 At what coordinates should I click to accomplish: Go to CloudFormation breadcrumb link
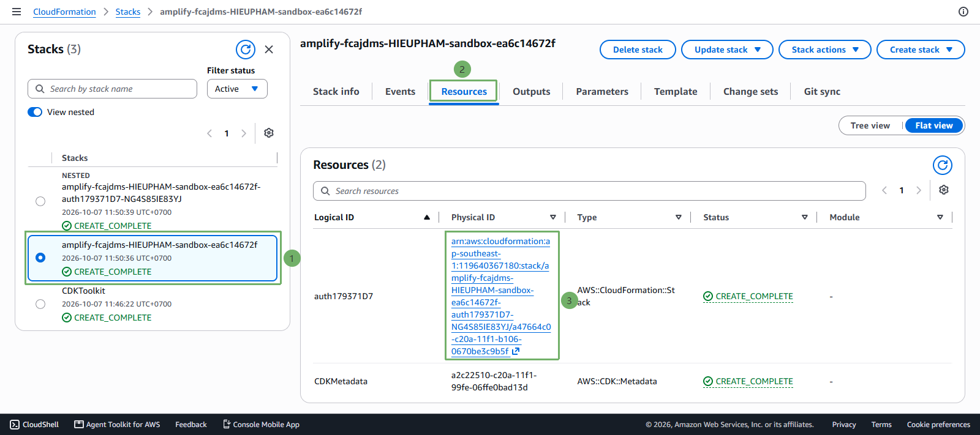(x=64, y=12)
